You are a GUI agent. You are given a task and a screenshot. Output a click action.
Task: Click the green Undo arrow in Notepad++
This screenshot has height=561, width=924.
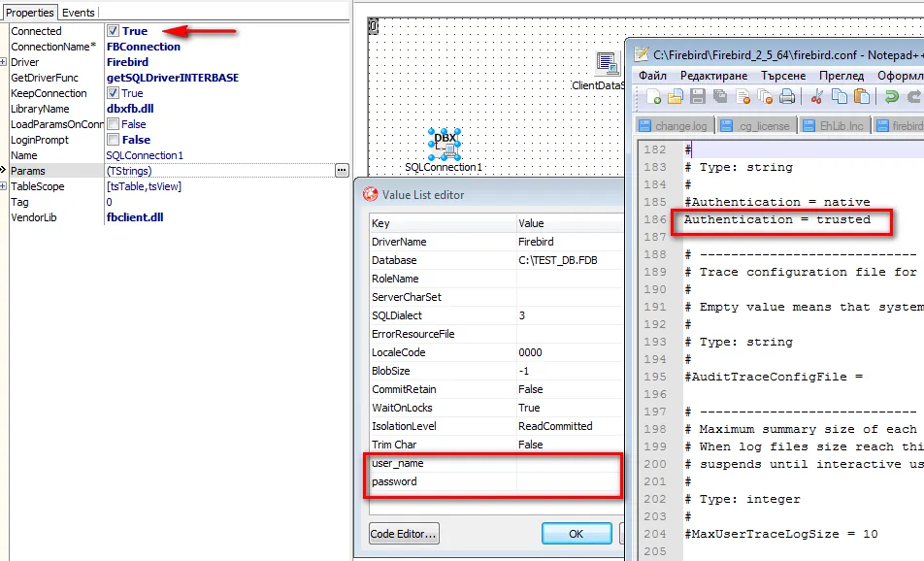point(892,97)
